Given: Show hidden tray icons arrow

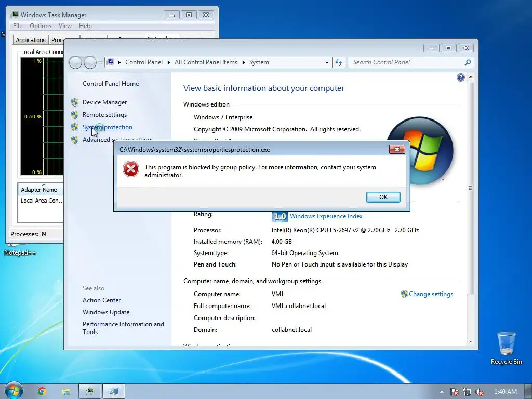Looking at the screenshot, I should pos(442,392).
